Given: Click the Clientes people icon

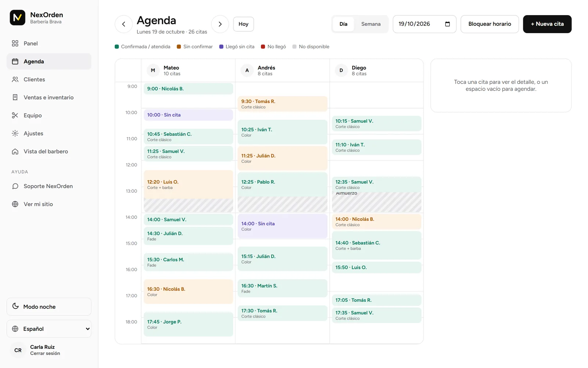Looking at the screenshot, I should pos(15,79).
